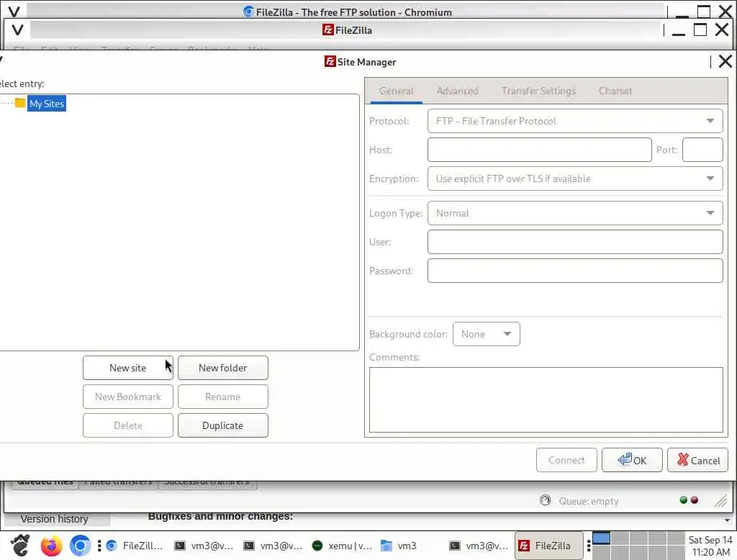The width and height of the screenshot is (737, 560).
Task: Click the New Bookmark button
Action: click(128, 397)
